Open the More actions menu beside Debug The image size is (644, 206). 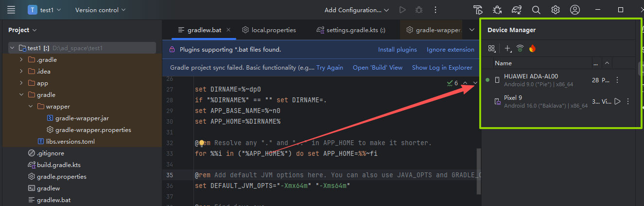(x=435, y=10)
